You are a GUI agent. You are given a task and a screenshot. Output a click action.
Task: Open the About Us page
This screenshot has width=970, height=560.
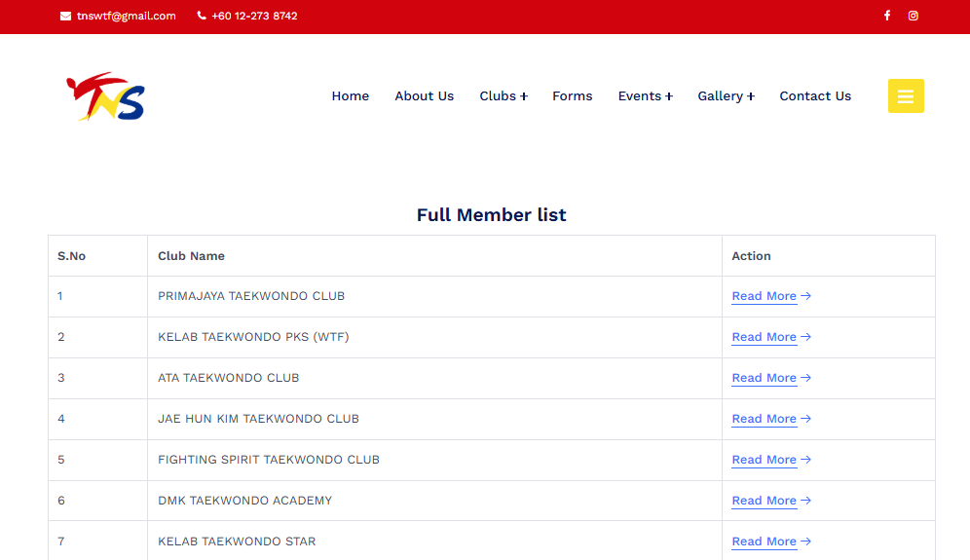[x=425, y=95]
